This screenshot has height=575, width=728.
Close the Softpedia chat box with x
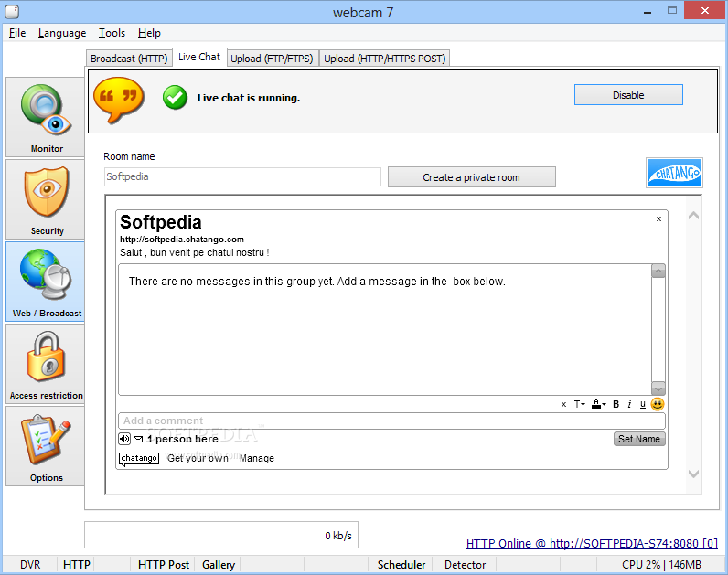(658, 219)
